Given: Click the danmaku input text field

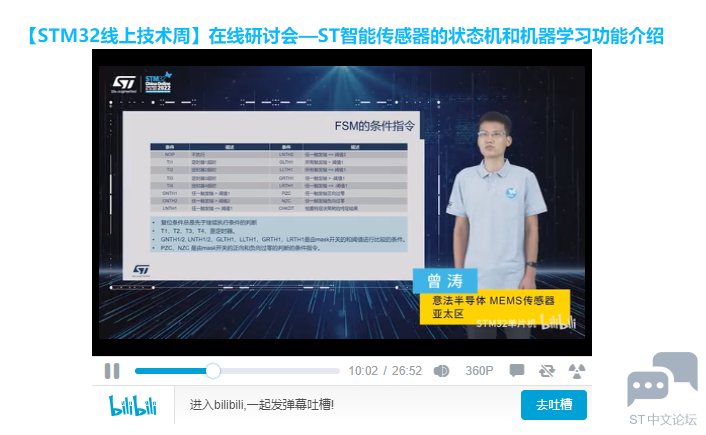Looking at the screenshot, I should 347,405.
